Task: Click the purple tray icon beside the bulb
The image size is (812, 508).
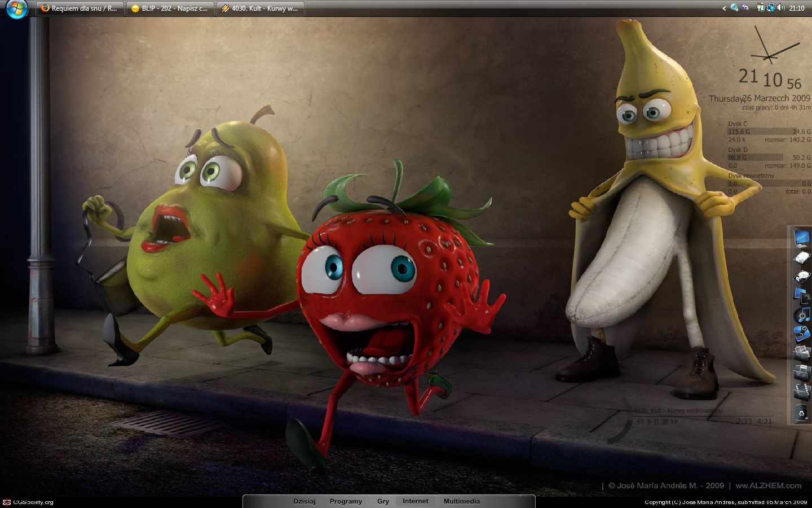Action: tap(745, 7)
